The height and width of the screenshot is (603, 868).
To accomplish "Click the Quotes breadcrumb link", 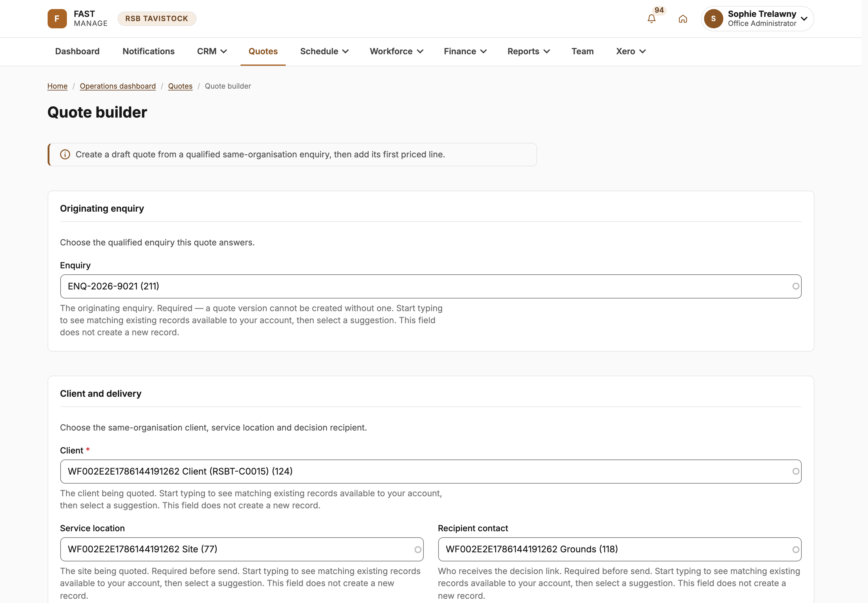I will point(180,86).
